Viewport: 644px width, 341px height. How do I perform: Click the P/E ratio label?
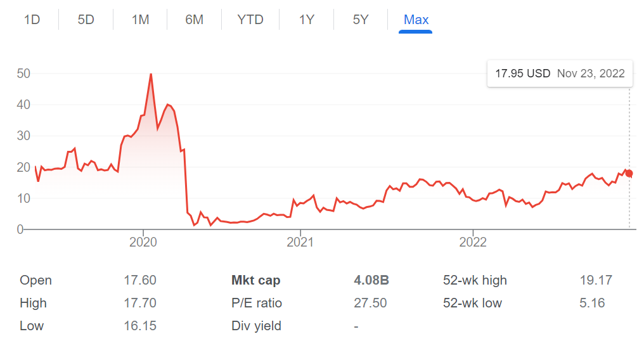coord(257,303)
